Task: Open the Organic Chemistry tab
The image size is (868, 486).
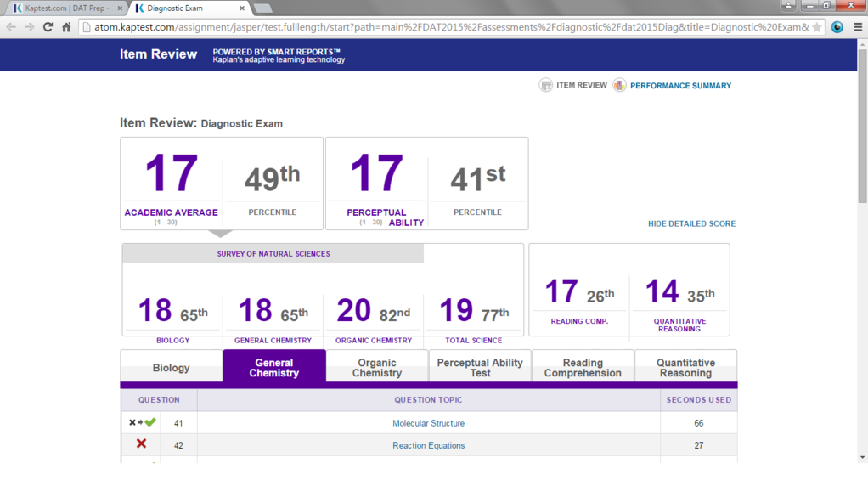Action: point(377,368)
